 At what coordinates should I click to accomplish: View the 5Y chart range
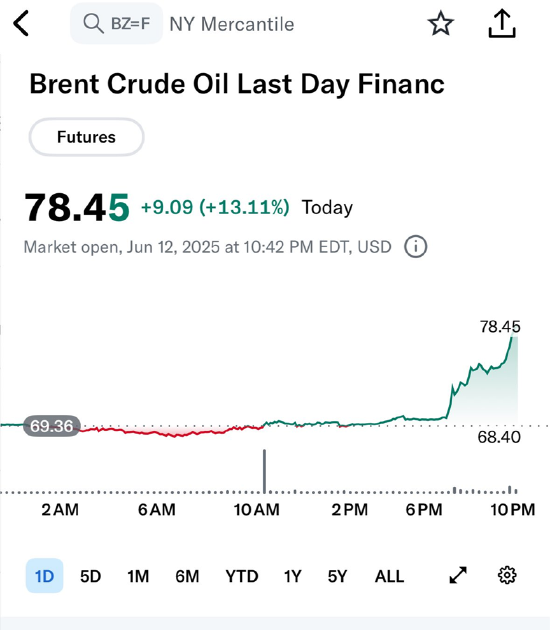(337, 576)
